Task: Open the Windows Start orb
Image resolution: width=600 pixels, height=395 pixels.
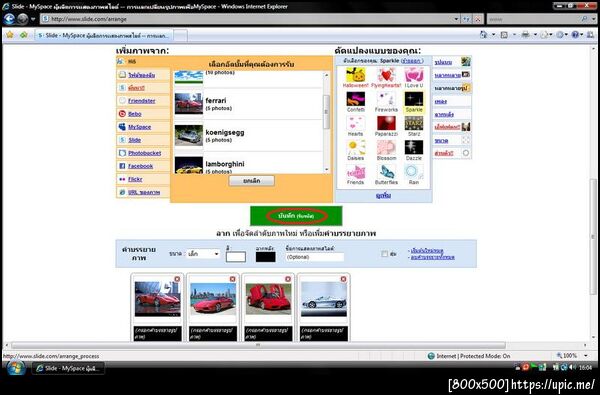Action: tap(15, 368)
